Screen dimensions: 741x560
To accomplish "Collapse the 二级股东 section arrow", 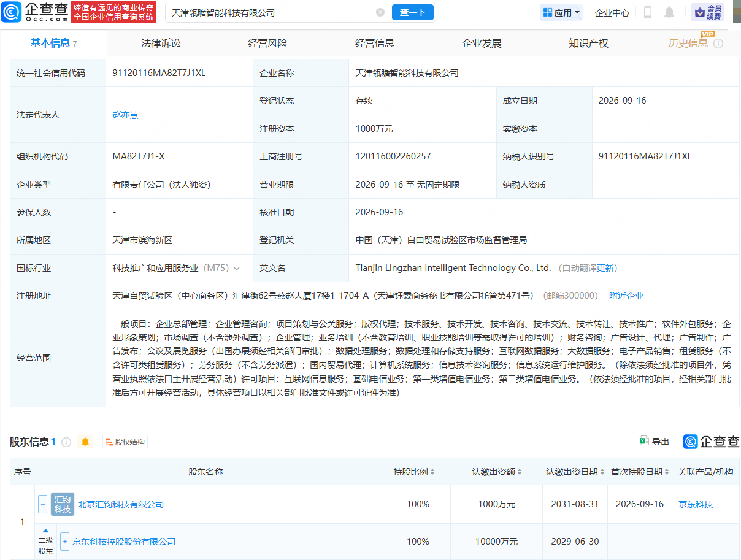I will click(45, 530).
